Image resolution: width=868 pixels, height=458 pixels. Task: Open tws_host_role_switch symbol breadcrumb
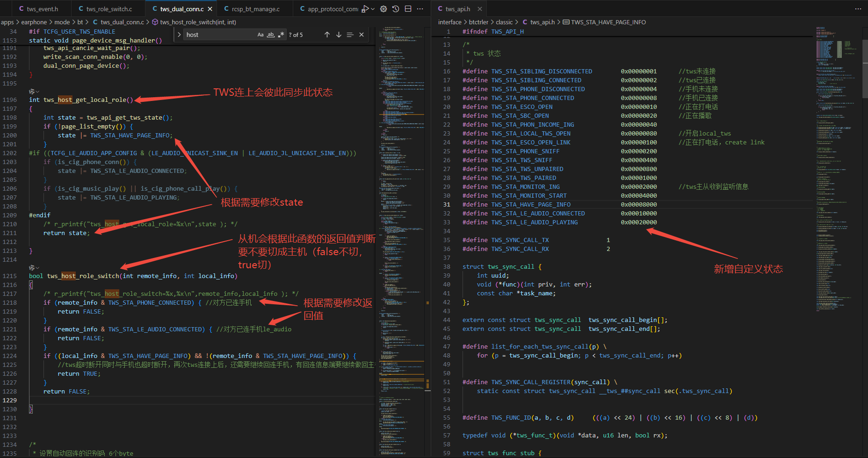tap(194, 22)
